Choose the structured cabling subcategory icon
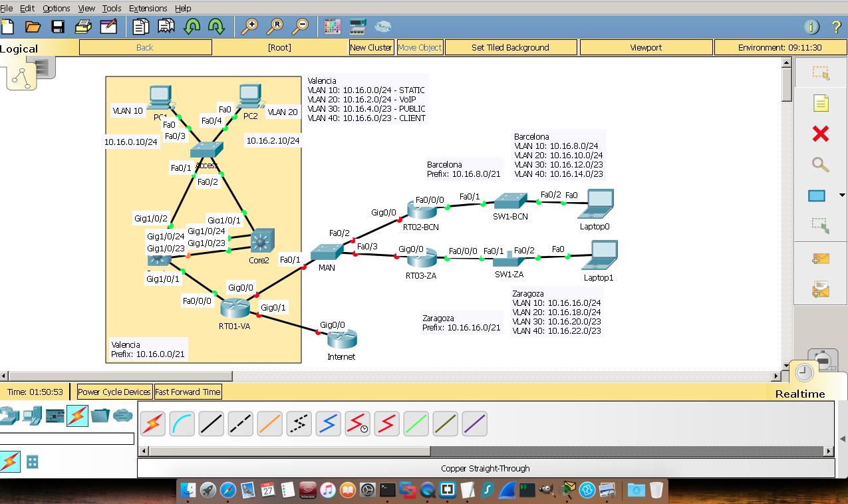848x504 pixels. coord(32,461)
